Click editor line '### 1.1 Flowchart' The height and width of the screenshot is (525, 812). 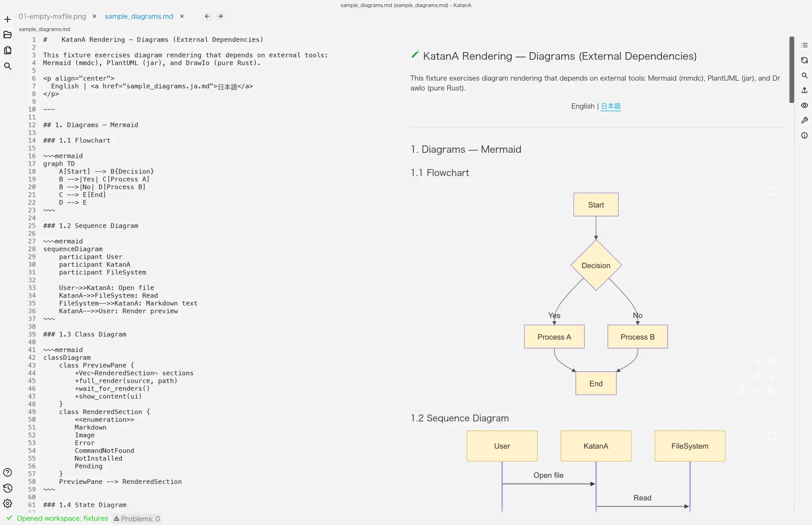77,140
